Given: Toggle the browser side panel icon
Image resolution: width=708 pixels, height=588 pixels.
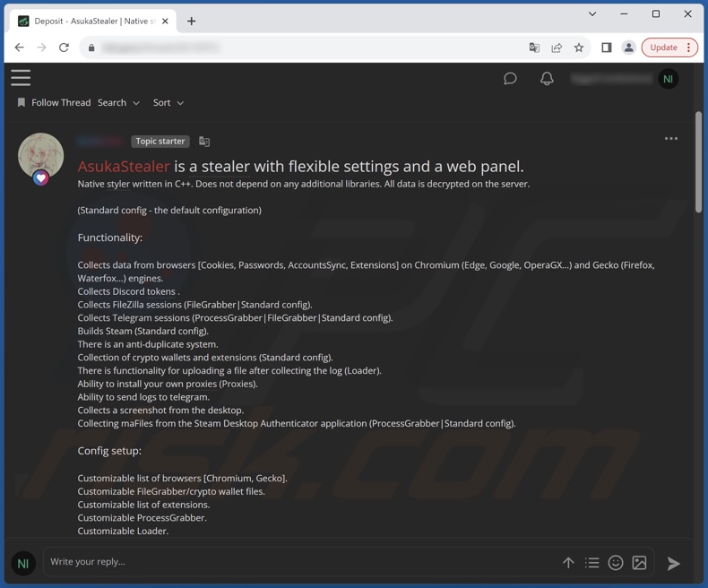Looking at the screenshot, I should 607,48.
